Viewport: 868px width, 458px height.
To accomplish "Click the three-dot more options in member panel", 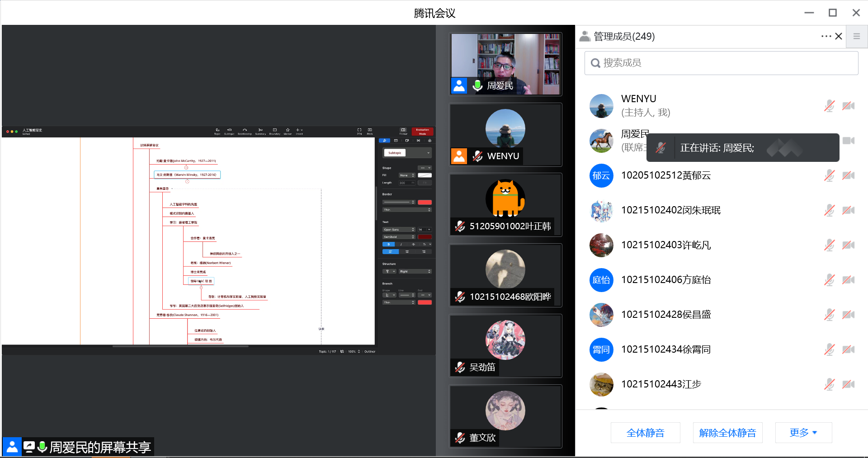I will tap(826, 36).
